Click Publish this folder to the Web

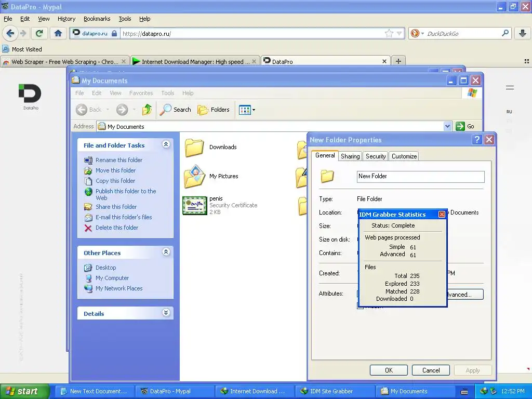pos(126,194)
